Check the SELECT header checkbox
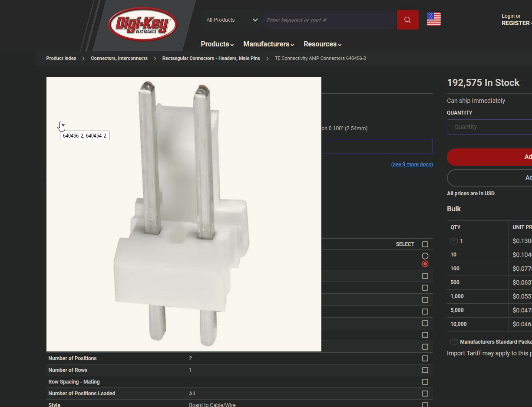 425,244
